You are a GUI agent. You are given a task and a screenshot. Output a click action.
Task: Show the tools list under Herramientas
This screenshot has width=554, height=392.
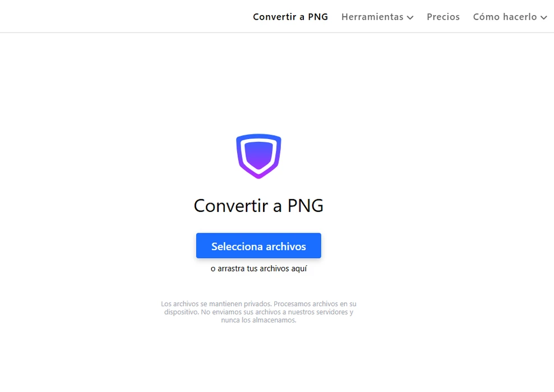[x=377, y=17]
